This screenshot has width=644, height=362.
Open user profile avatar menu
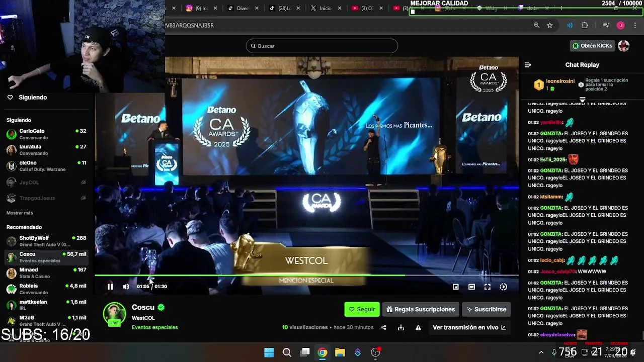pos(624,46)
